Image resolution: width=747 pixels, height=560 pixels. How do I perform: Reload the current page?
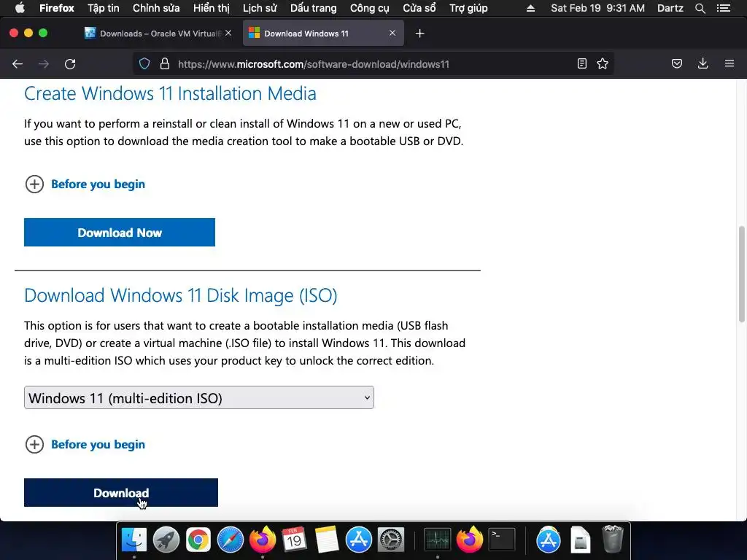[70, 64]
